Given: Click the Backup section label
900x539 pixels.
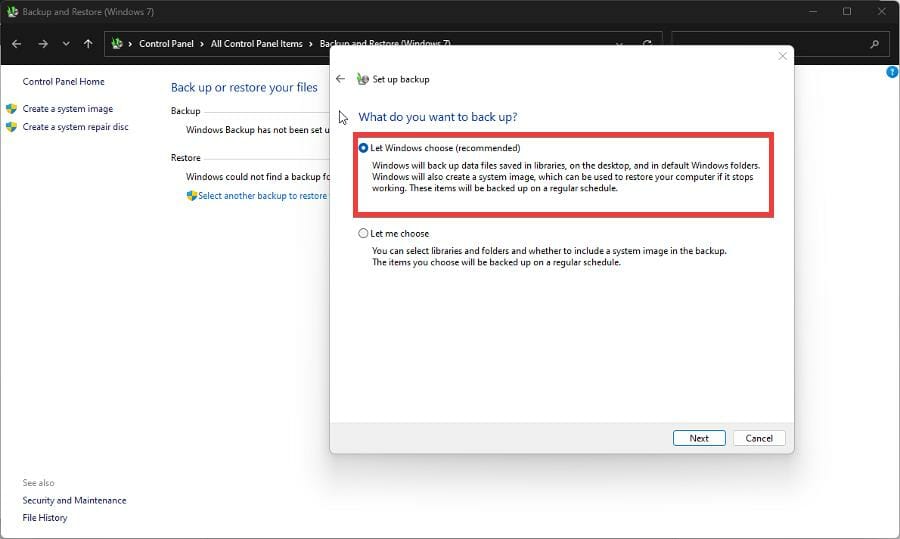Looking at the screenshot, I should point(185,111).
